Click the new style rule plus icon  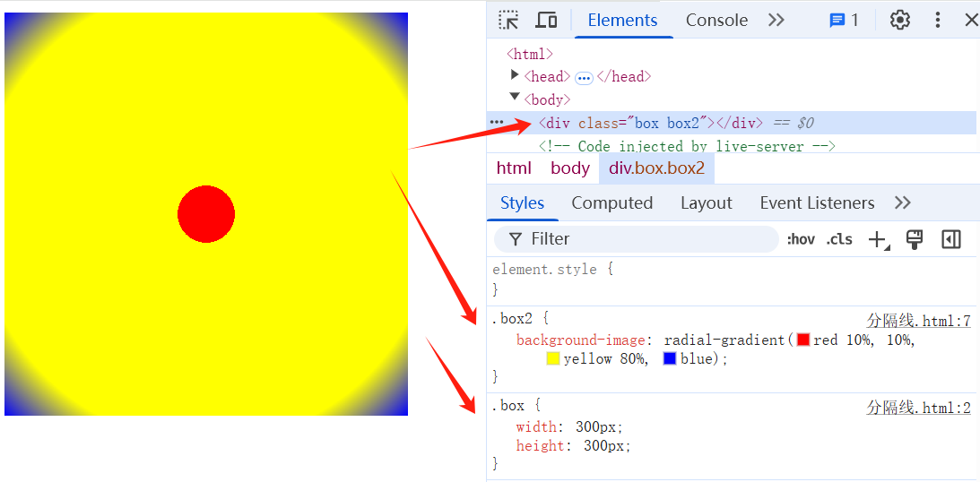point(877,239)
